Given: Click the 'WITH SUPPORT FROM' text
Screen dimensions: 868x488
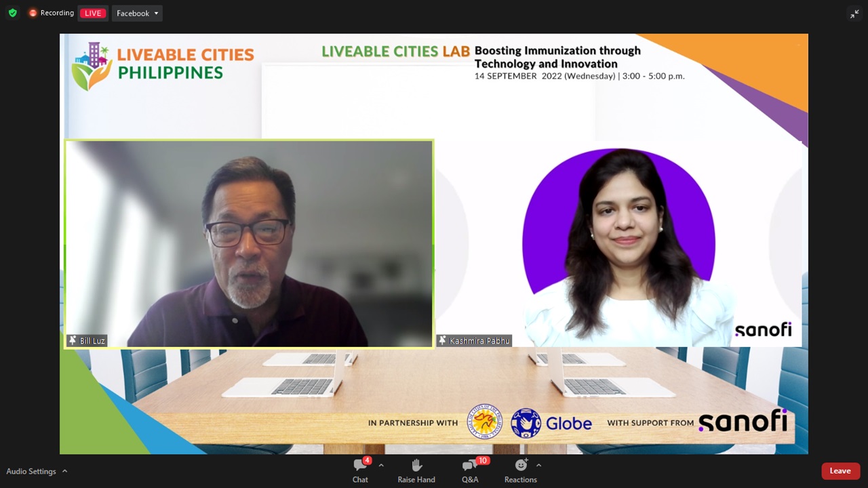Looking at the screenshot, I should click(650, 423).
